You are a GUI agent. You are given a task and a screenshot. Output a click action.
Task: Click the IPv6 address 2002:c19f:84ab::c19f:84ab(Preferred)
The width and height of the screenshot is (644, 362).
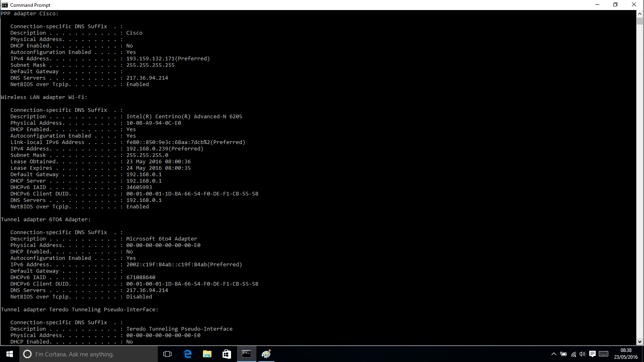click(x=184, y=265)
